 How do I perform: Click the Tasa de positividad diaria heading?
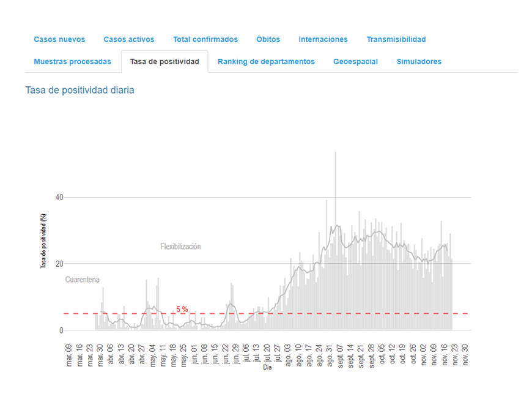point(79,90)
